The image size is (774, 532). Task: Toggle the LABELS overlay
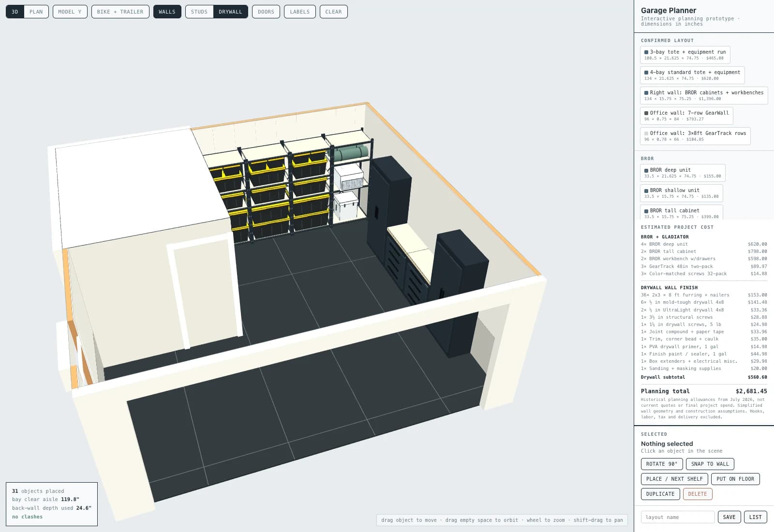pos(300,12)
